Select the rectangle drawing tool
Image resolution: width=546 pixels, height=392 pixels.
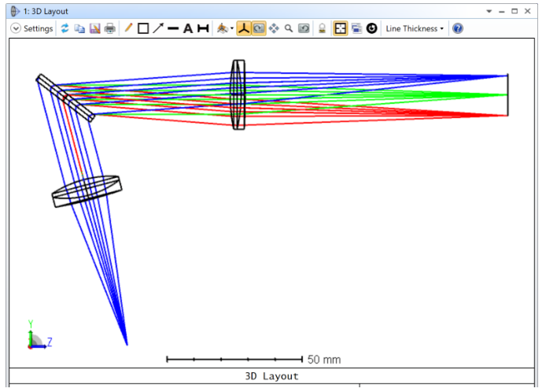pyautogui.click(x=143, y=28)
